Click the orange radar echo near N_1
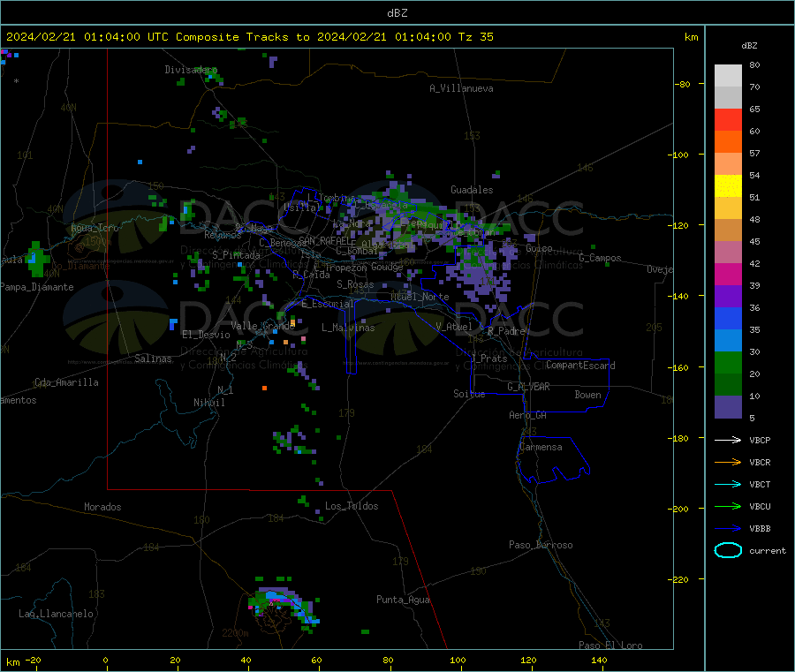This screenshot has height=672, width=795. 264,388
